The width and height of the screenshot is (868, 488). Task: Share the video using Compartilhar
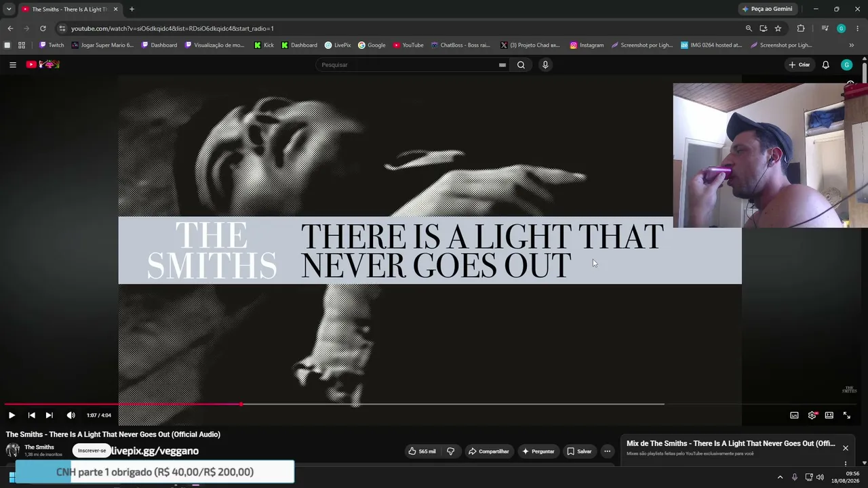488,451
